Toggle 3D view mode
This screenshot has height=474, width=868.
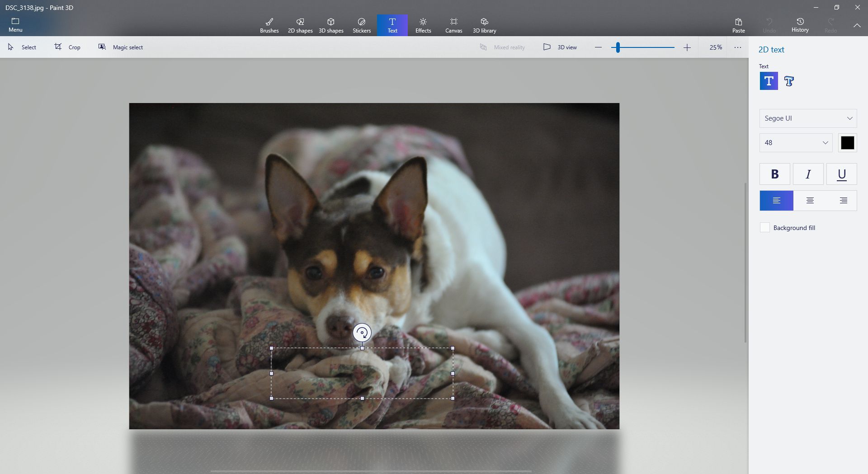pos(560,47)
